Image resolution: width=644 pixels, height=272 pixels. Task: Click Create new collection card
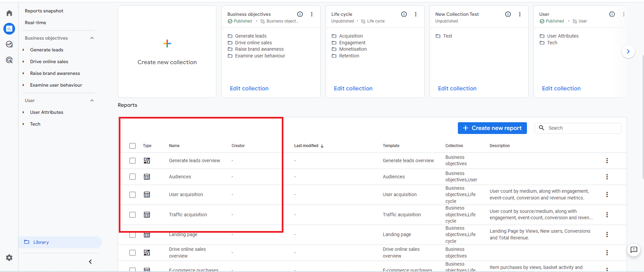(x=167, y=51)
